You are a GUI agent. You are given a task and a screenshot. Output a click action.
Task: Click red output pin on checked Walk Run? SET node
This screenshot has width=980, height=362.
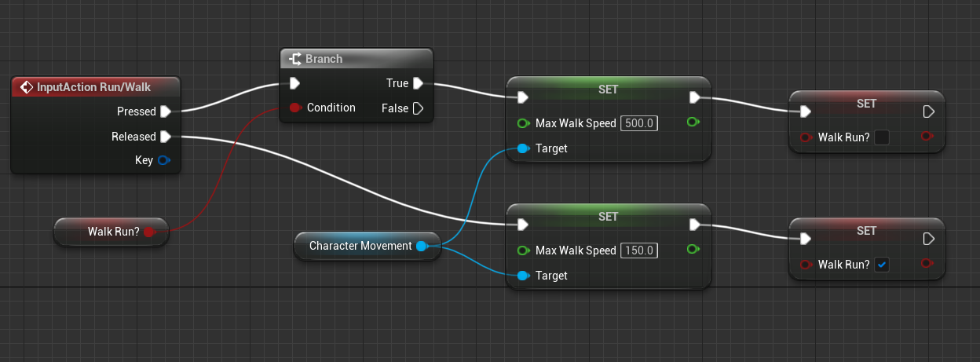(x=927, y=264)
